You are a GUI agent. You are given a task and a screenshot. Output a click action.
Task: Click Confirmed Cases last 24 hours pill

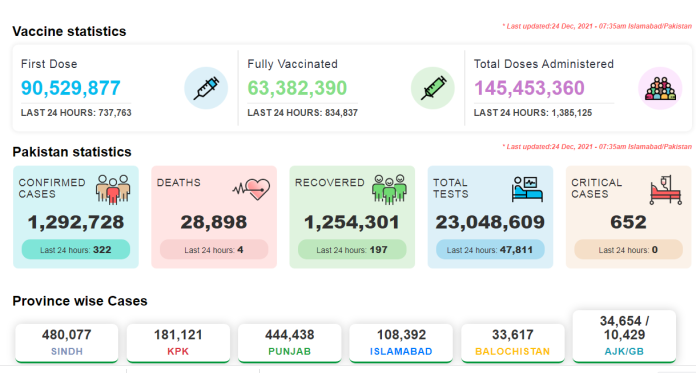pos(76,250)
